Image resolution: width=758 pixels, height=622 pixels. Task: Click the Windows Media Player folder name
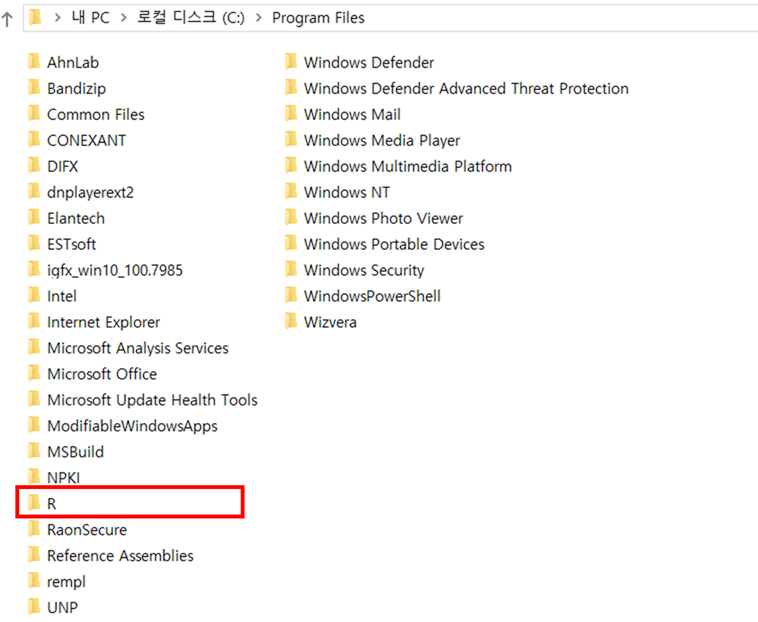382,141
